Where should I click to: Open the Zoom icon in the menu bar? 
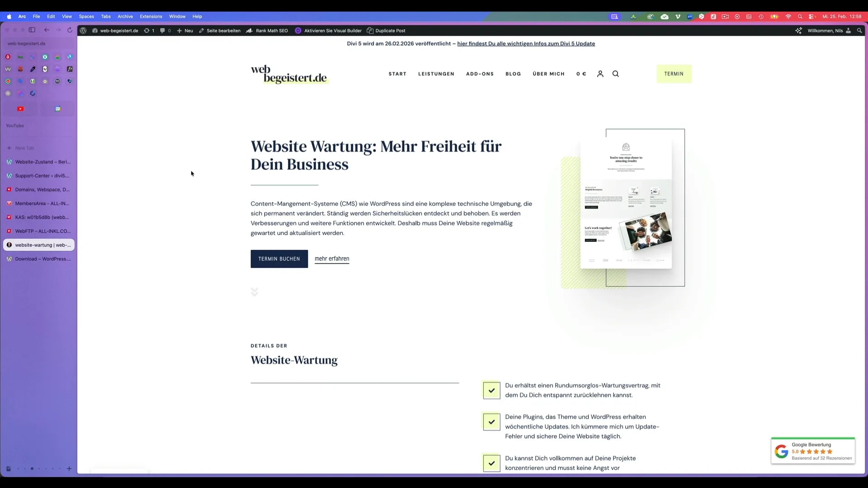(690, 16)
